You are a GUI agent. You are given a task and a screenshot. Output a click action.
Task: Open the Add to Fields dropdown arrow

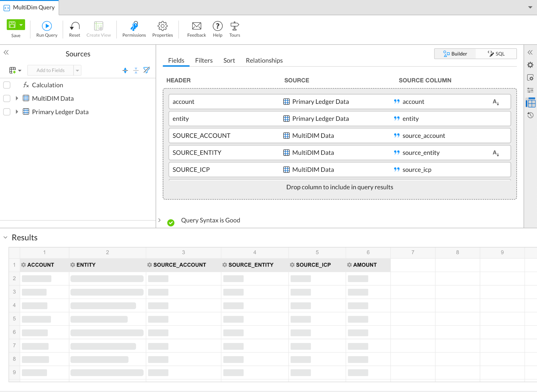78,70
